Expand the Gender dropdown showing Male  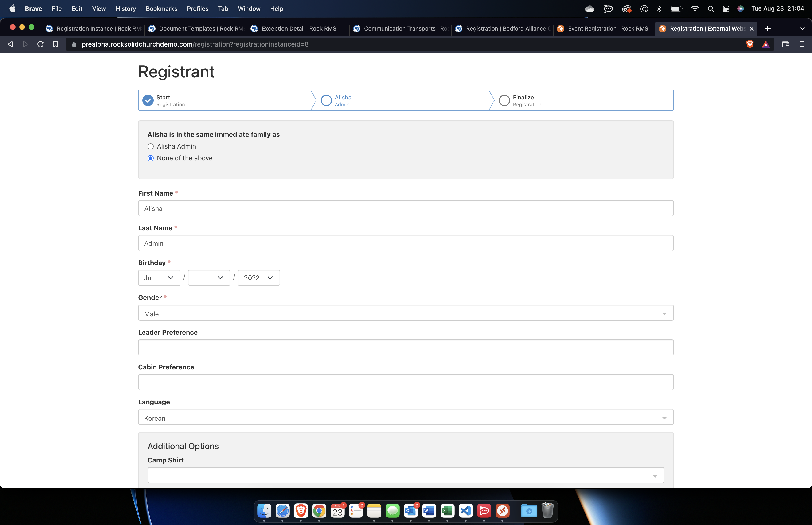[406, 313]
